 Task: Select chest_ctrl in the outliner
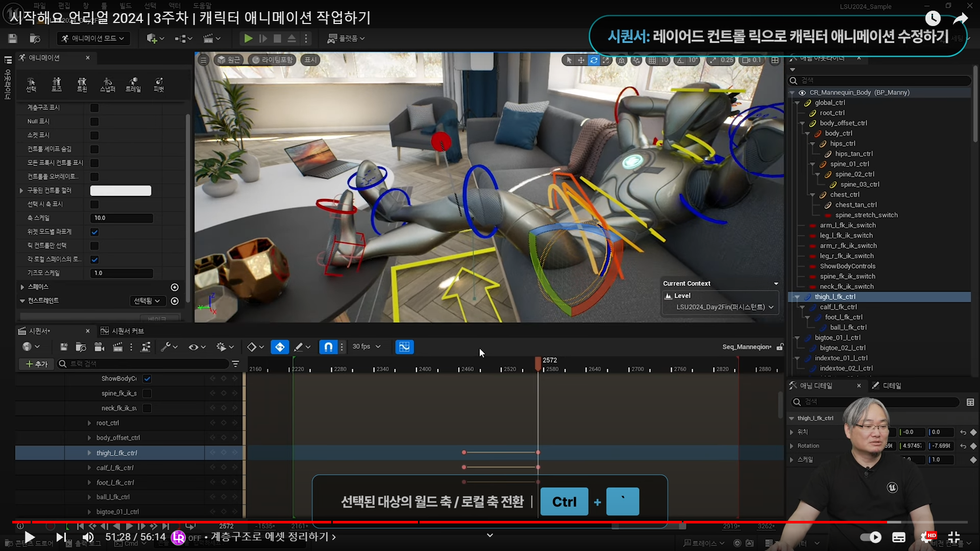(x=844, y=194)
